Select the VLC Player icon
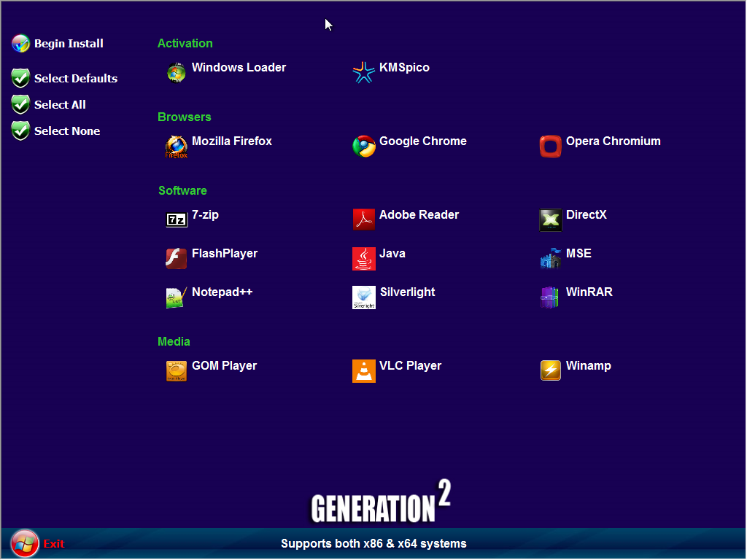 pos(363,370)
